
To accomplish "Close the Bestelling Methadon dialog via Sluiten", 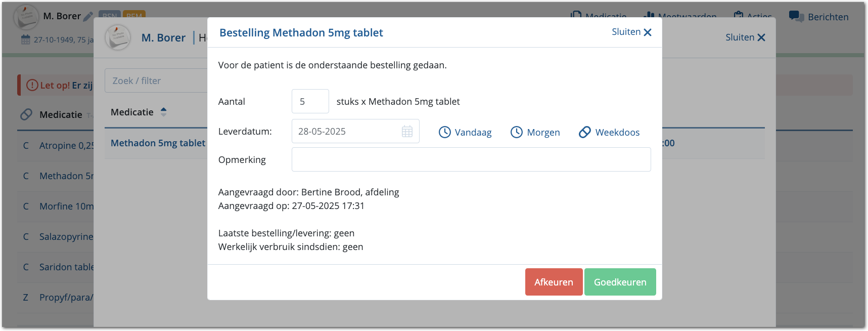I will (631, 32).
